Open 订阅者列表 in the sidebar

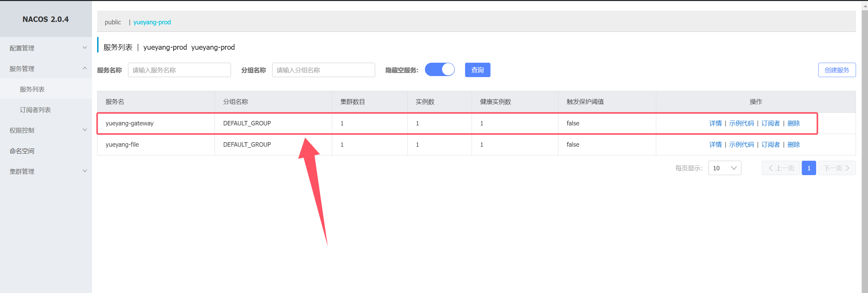[x=35, y=110]
